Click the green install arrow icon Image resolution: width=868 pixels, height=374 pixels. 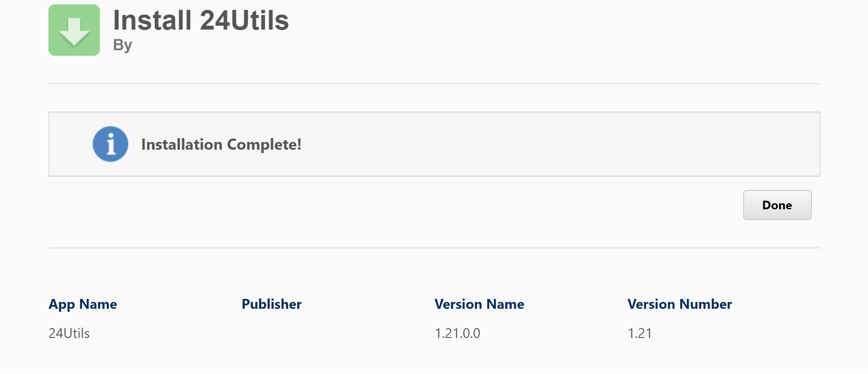74,30
